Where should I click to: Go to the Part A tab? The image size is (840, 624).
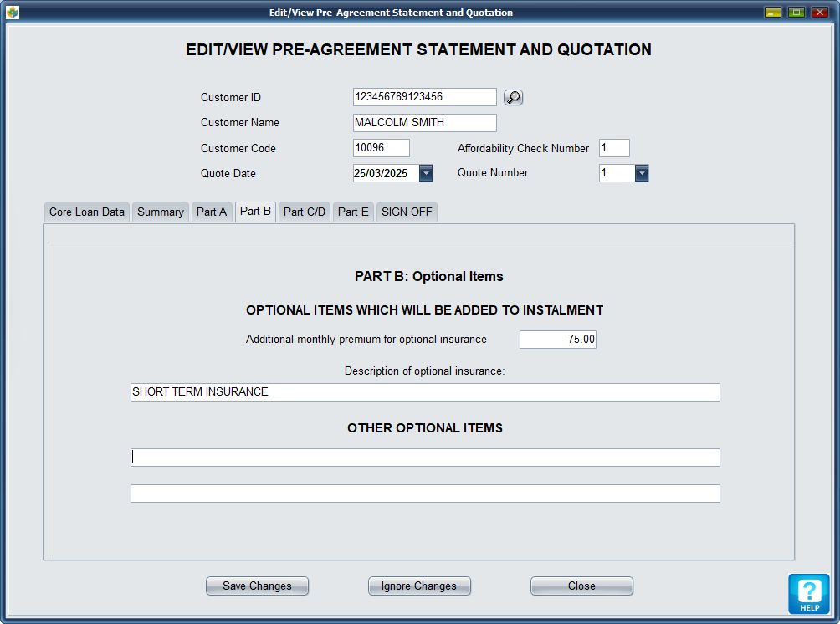(212, 212)
